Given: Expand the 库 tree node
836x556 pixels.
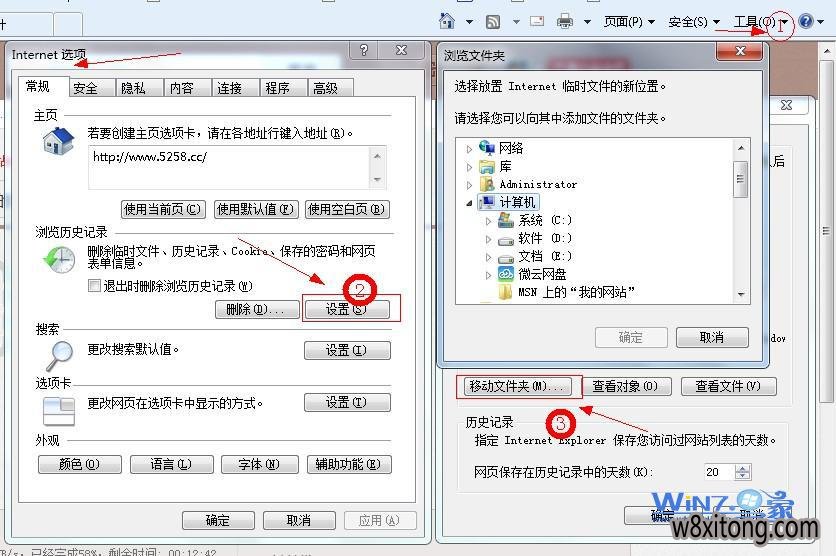Looking at the screenshot, I should (469, 167).
